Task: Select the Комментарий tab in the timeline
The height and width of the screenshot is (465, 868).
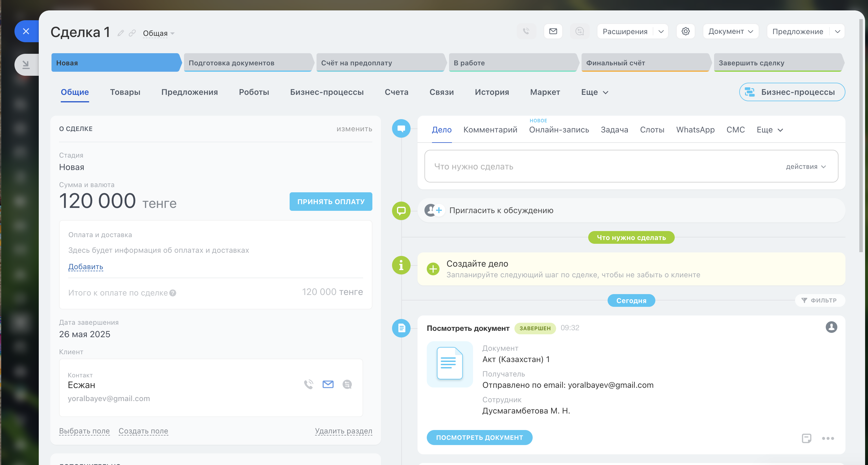Action: 490,130
